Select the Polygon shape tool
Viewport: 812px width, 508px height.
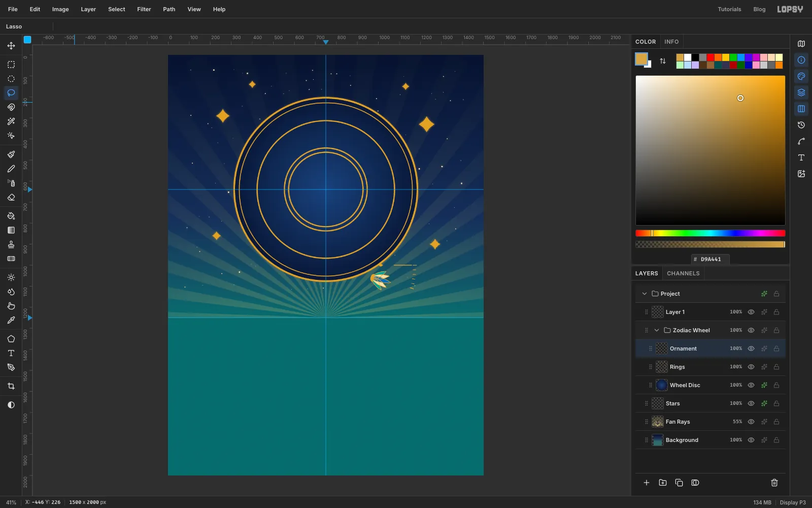click(11, 339)
